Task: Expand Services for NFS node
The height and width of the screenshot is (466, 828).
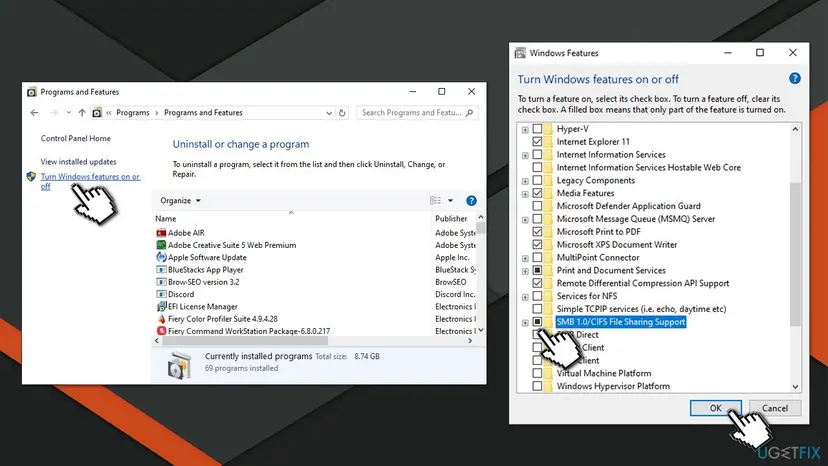Action: 525,297
